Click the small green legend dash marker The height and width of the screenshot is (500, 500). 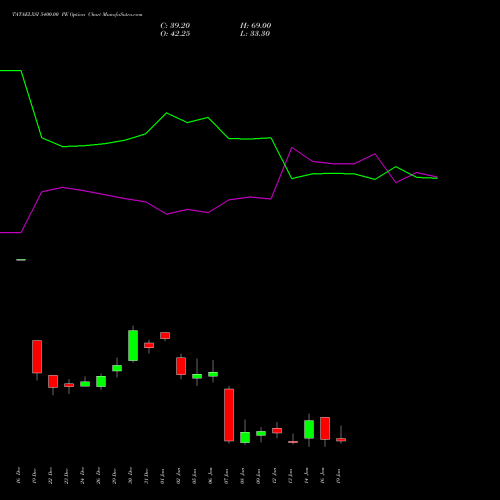pos(21,260)
